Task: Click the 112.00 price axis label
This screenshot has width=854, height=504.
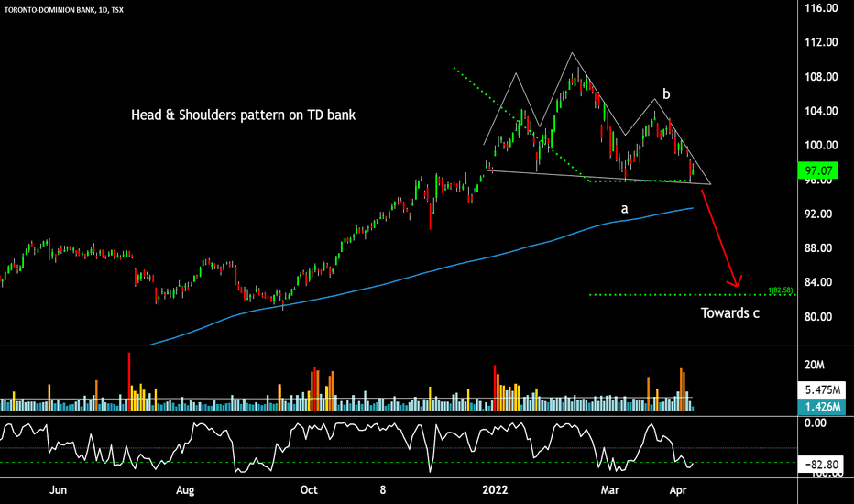Action: [821, 42]
